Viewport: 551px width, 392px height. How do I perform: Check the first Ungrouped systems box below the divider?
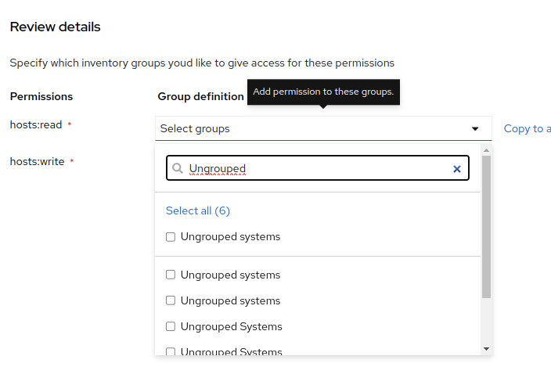tap(171, 275)
